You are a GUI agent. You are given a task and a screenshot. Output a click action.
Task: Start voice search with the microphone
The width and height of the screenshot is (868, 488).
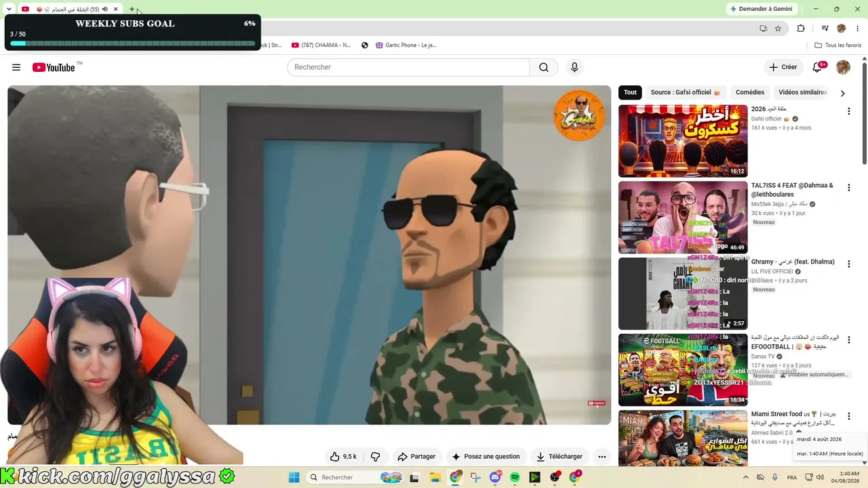click(574, 67)
